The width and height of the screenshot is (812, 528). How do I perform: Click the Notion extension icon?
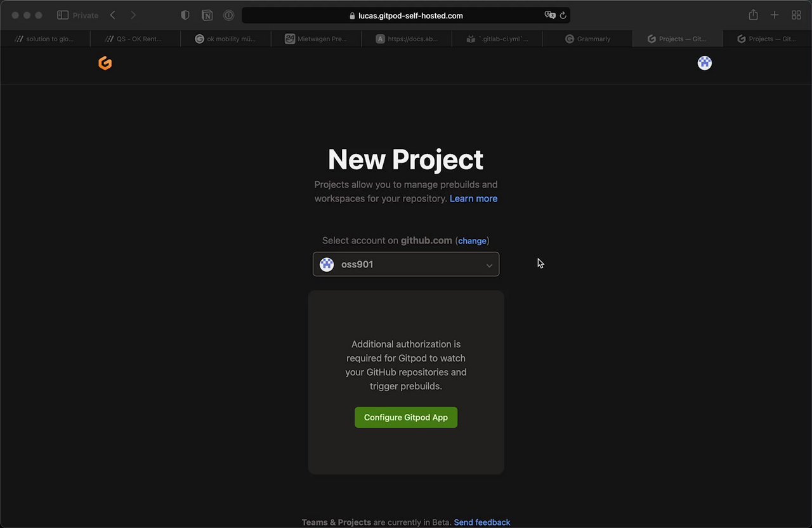207,15
